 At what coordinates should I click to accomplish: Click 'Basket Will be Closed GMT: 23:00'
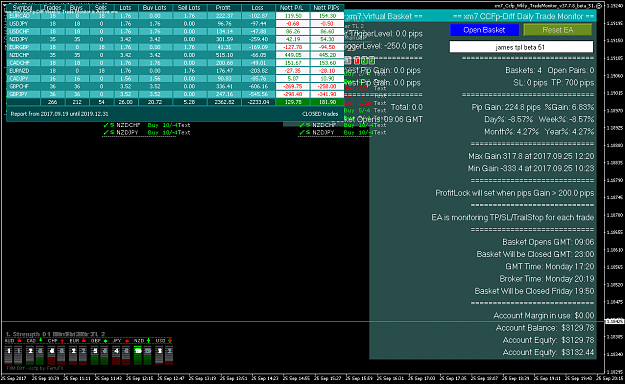[x=535, y=254]
